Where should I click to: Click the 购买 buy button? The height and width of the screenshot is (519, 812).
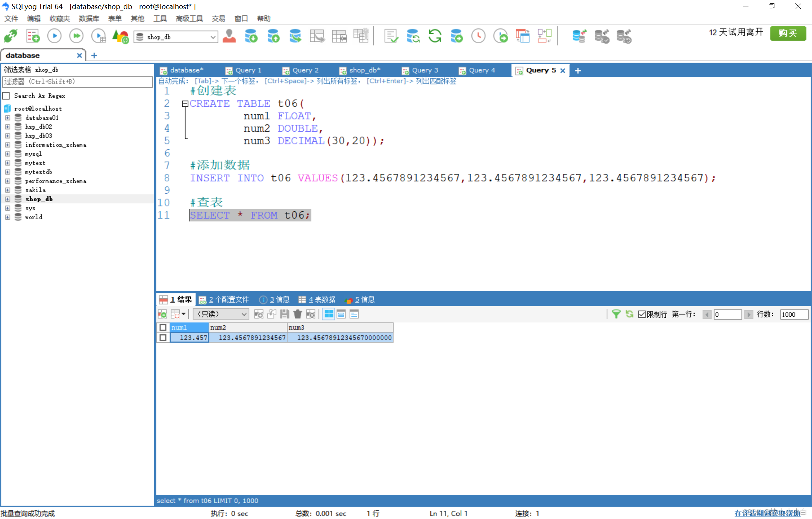tap(788, 33)
